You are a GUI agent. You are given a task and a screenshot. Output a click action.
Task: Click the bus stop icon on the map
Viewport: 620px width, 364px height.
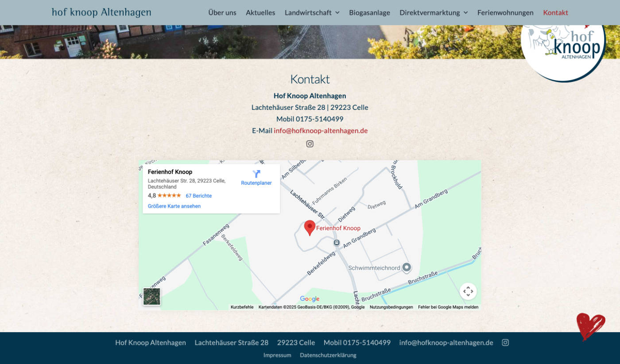[x=337, y=243]
